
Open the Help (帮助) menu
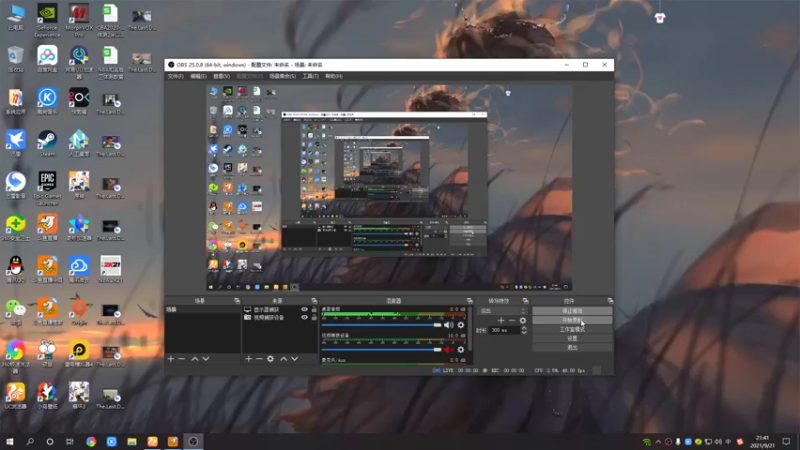click(x=334, y=76)
